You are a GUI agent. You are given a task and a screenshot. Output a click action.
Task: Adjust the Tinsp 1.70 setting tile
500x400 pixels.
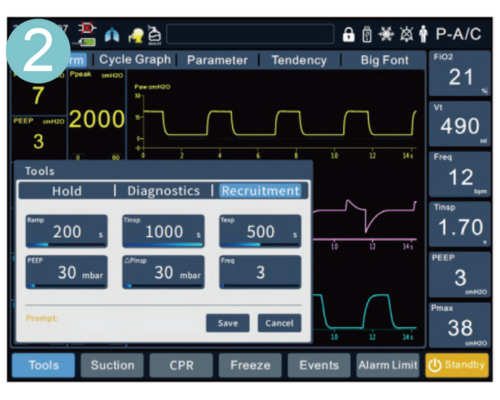pyautogui.click(x=460, y=224)
